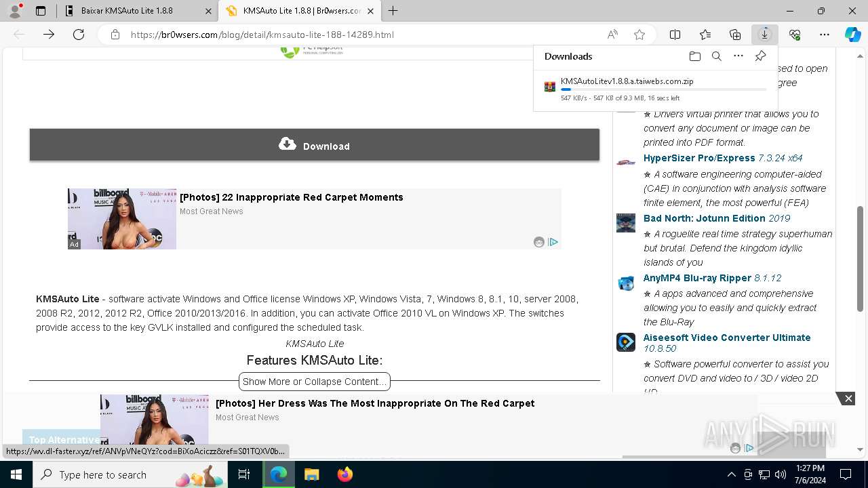The width and height of the screenshot is (868, 488).
Task: Open Edge Settings and more menu
Action: coord(825,35)
